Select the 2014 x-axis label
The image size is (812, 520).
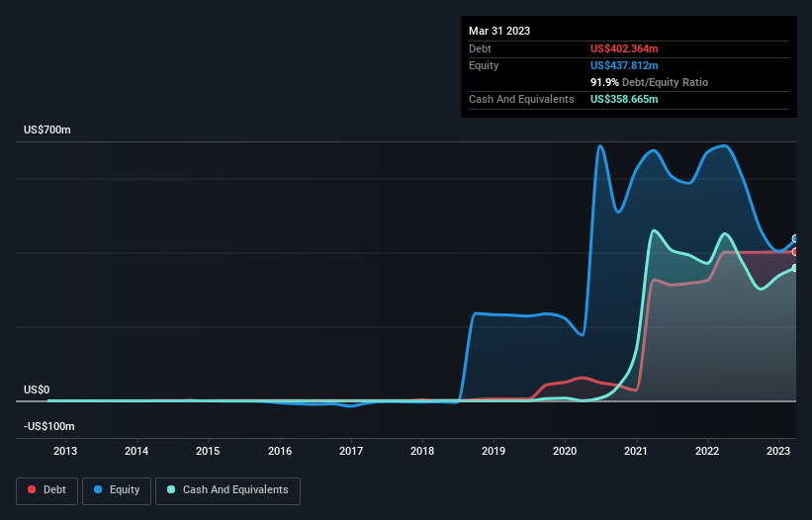(136, 451)
